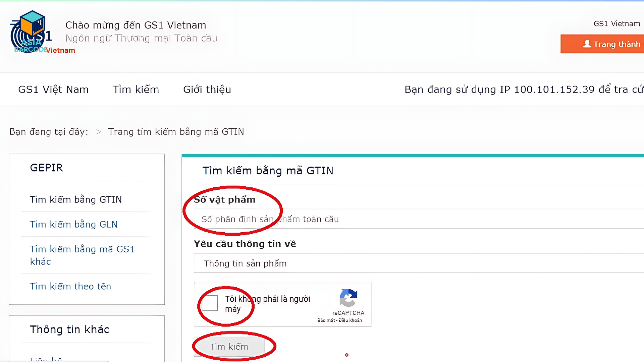This screenshot has height=362, width=644.
Task: Select the 'Tìm kiếm' menu item
Action: [136, 89]
